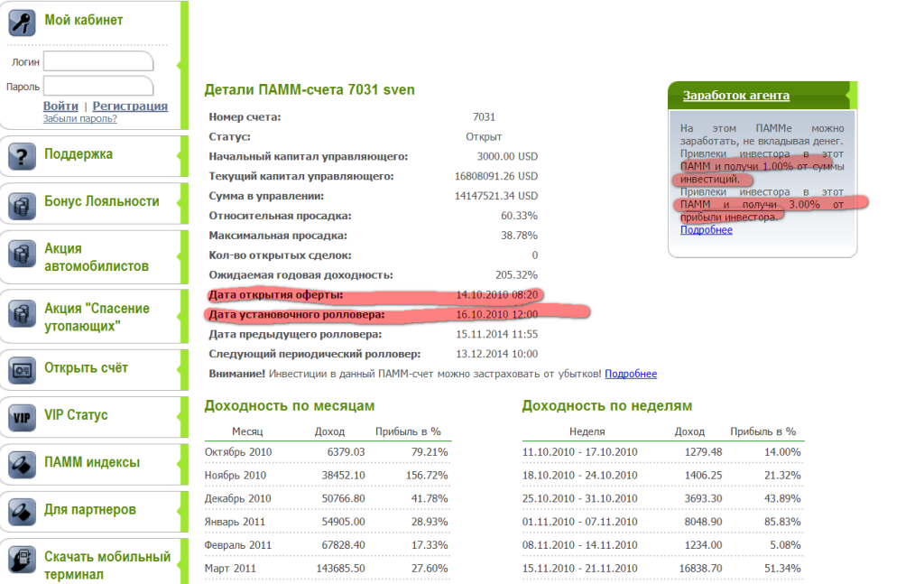Click the Ноябрь 2010 row
Image resolution: width=924 pixels, height=584 pixels.
[328, 475]
